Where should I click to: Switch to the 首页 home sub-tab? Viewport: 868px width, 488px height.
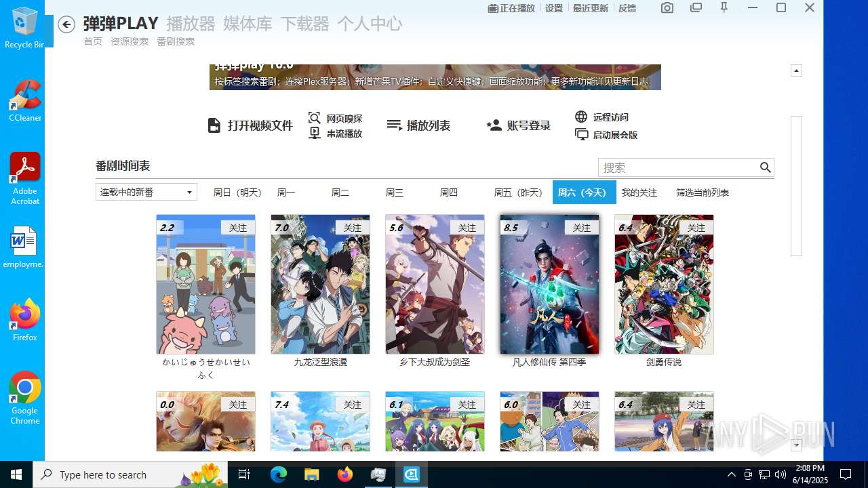pyautogui.click(x=93, y=41)
